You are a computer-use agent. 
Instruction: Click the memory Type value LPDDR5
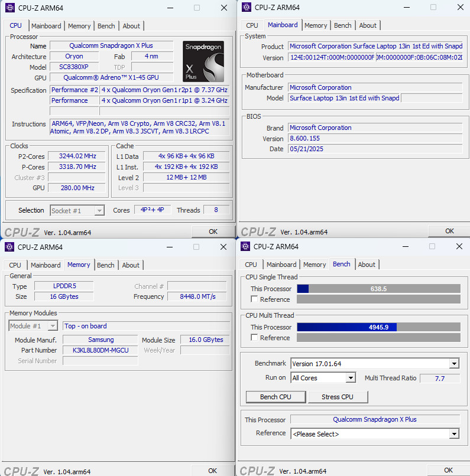click(x=64, y=286)
